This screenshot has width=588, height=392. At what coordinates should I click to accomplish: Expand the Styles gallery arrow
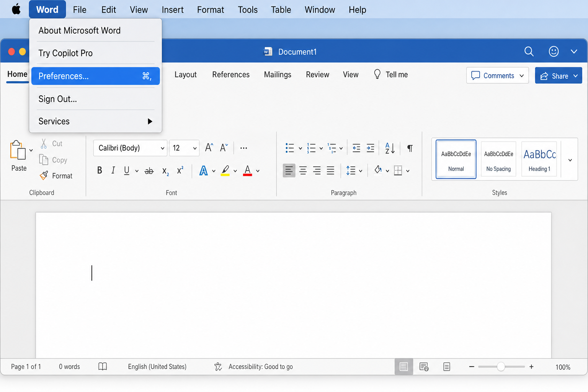point(570,160)
